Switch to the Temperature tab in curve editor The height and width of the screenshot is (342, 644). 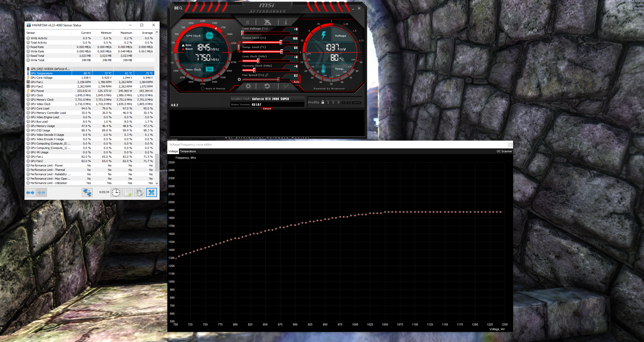[188, 151]
